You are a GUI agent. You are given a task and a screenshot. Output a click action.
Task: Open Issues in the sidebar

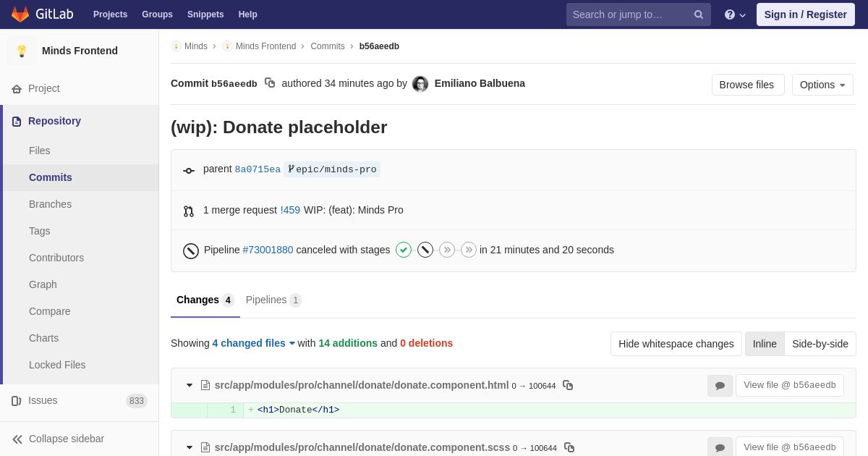coord(80,400)
